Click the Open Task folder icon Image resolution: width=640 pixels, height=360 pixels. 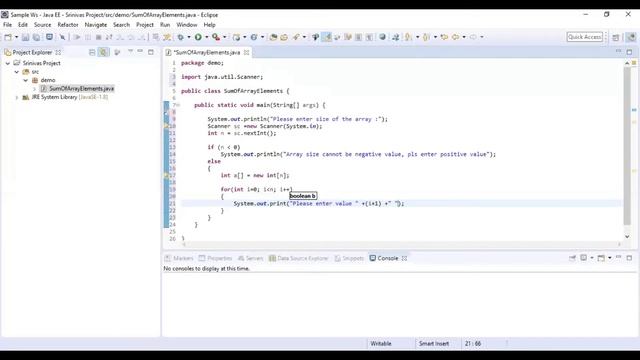tap(284, 37)
